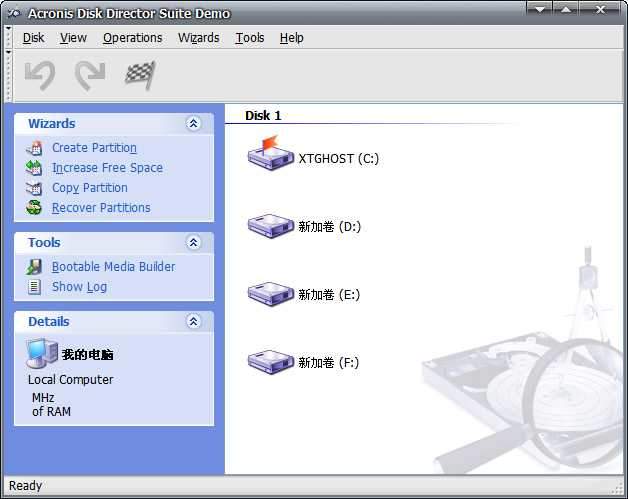Screen dimensions: 628x499
Task: Click the Local Computer text
Action: 70,379
